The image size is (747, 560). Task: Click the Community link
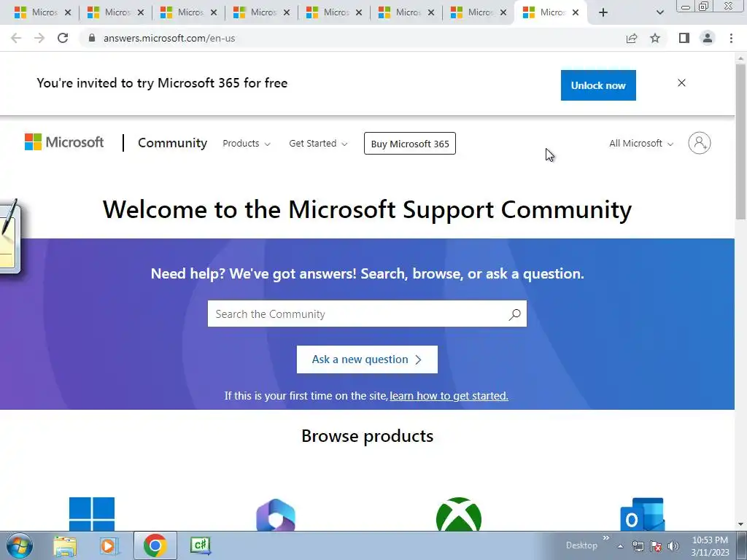point(172,143)
